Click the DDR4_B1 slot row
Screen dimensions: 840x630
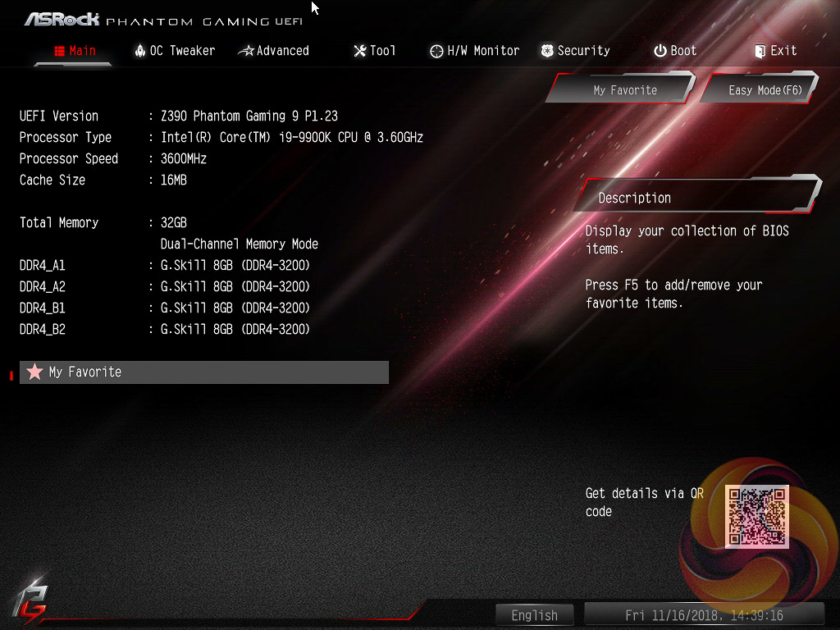point(165,308)
